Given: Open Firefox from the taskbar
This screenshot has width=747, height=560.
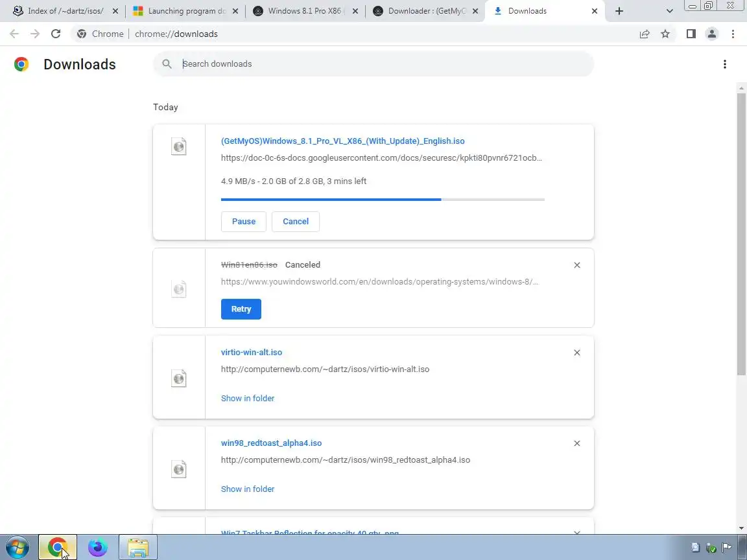Looking at the screenshot, I should [x=98, y=547].
